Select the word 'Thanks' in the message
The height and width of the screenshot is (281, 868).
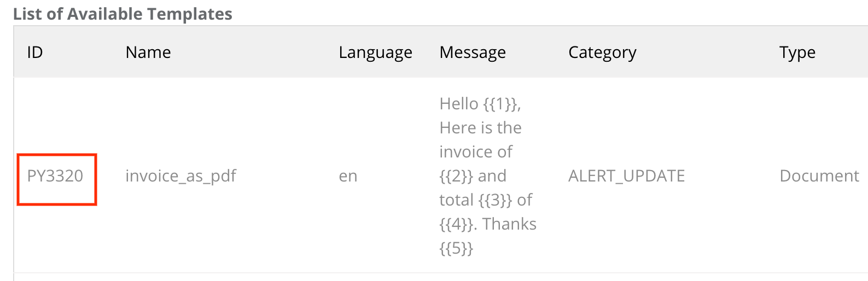pyautogui.click(x=509, y=224)
